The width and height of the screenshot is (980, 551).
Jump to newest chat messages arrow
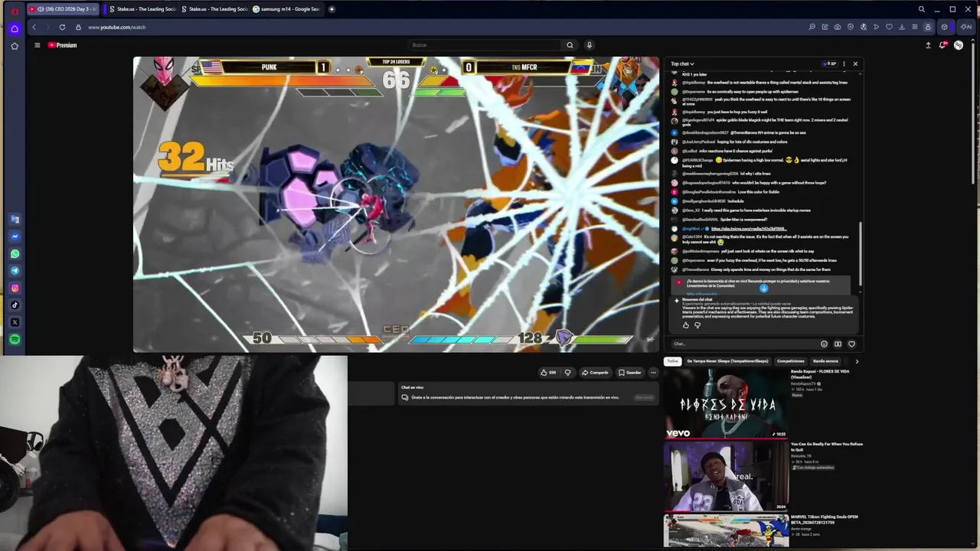pyautogui.click(x=763, y=289)
